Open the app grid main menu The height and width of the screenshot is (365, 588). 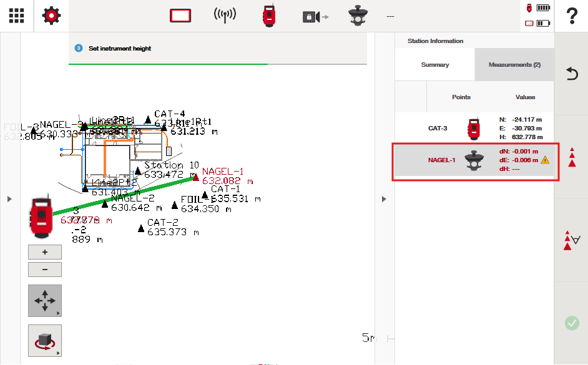click(16, 16)
